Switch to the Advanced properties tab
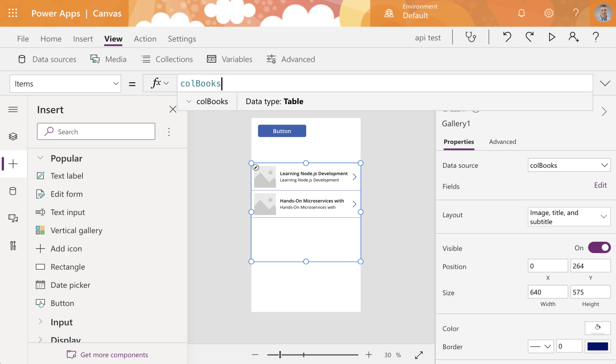Image resolution: width=616 pixels, height=364 pixels. [502, 142]
